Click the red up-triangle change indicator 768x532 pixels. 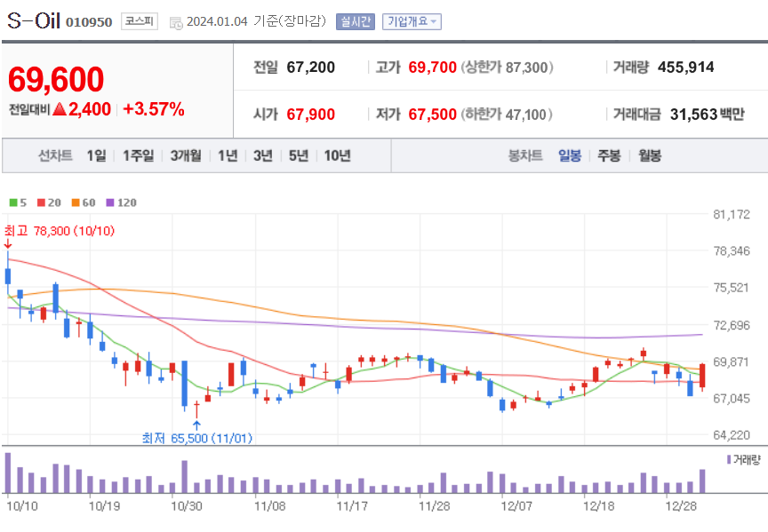pyautogui.click(x=60, y=108)
